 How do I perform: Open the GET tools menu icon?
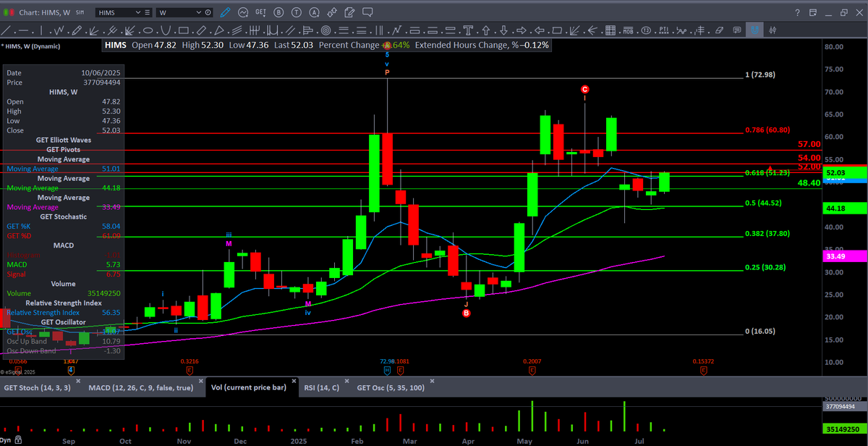(x=260, y=12)
